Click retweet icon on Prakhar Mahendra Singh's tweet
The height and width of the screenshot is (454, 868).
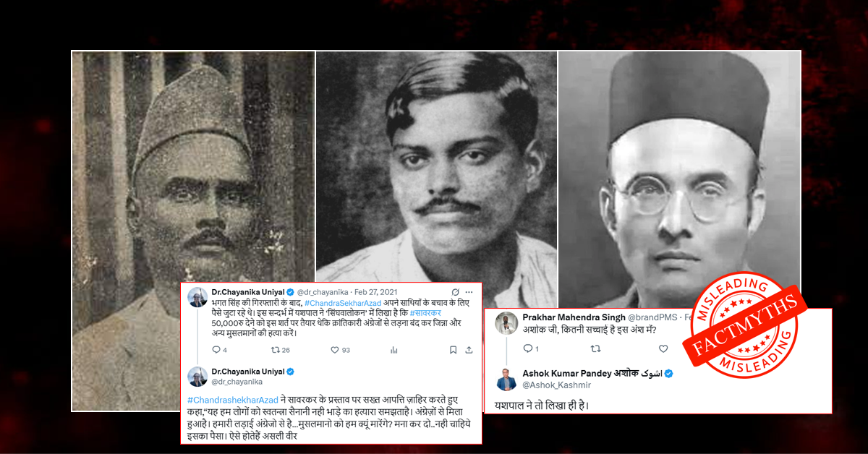595,348
